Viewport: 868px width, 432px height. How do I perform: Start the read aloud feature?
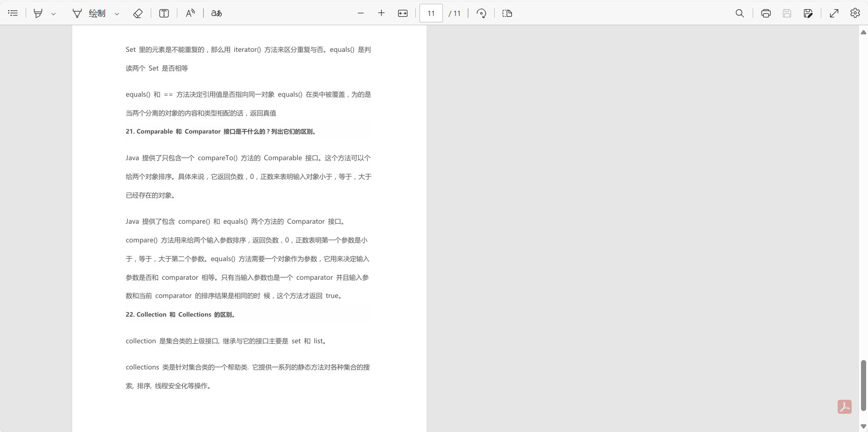coord(190,13)
